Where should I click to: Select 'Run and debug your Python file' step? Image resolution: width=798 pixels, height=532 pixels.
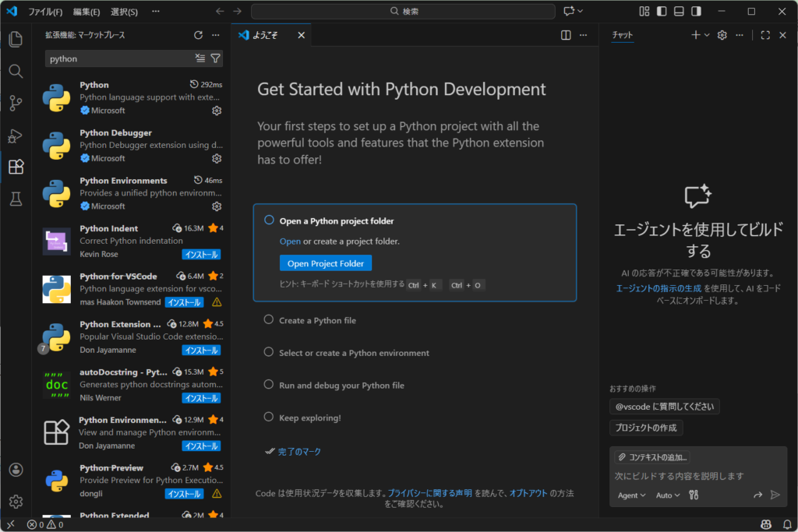click(341, 385)
